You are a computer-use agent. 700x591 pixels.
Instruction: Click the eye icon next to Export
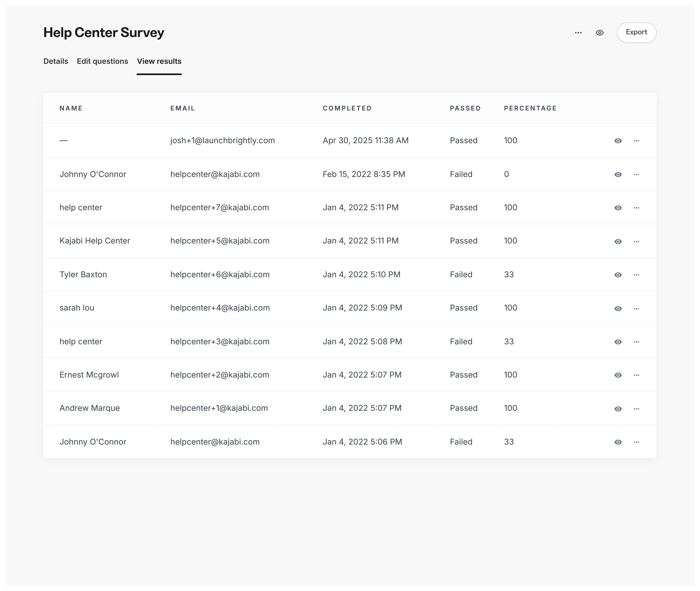[x=600, y=32]
